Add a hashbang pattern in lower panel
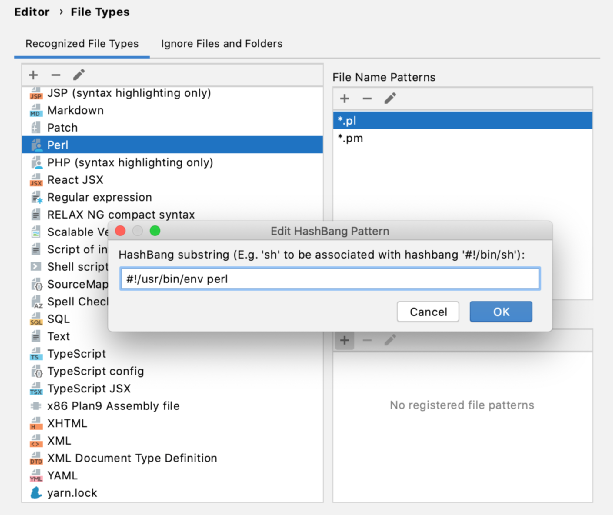Image resolution: width=613 pixels, height=515 pixels. 344,340
